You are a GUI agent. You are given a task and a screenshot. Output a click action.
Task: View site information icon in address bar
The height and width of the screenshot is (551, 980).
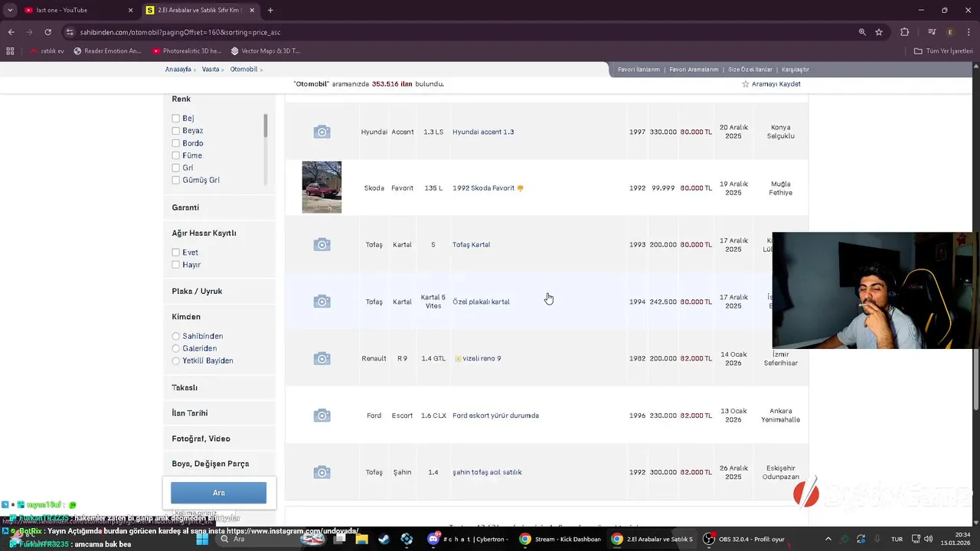(x=70, y=32)
